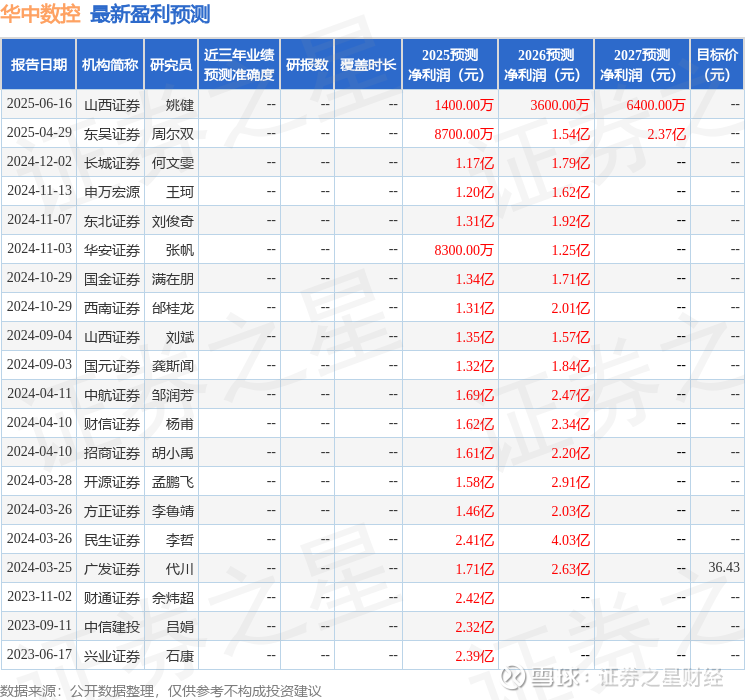
Task: Click the 目标价(元) column header
Action: pyautogui.click(x=716, y=65)
